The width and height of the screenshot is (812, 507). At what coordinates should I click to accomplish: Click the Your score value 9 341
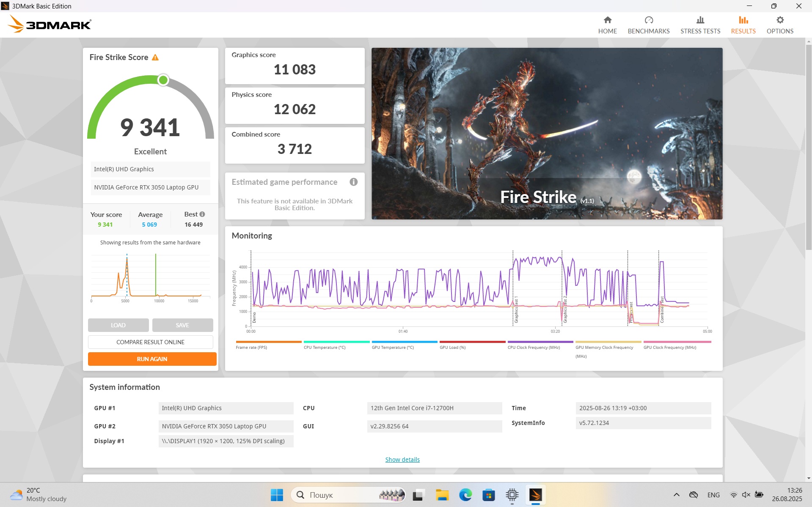pos(105,225)
